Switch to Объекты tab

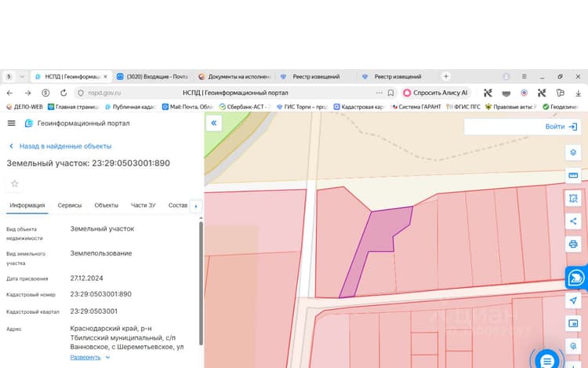tap(106, 206)
